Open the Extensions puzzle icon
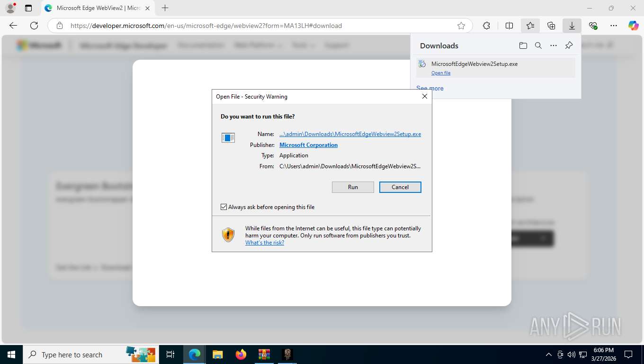644x364 pixels. click(486, 26)
